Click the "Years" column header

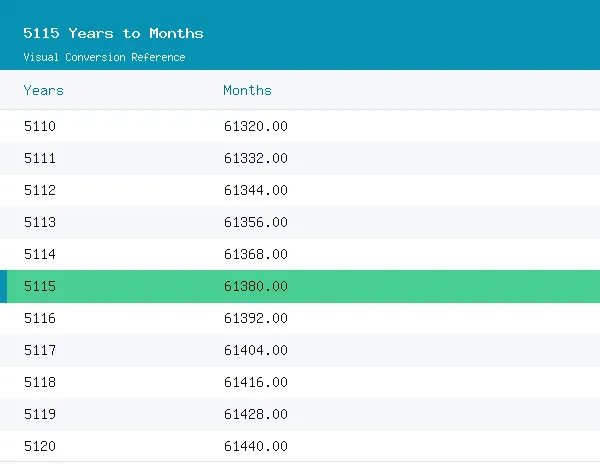pos(44,90)
